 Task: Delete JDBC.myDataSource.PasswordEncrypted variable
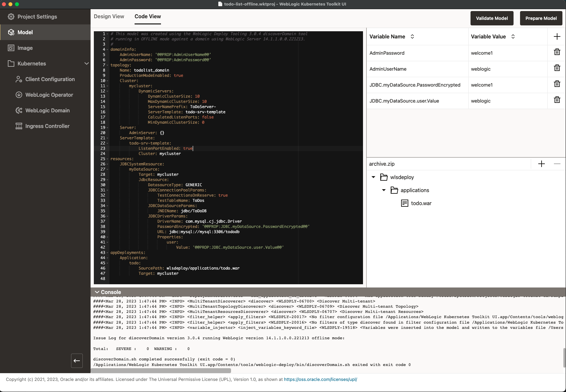click(x=557, y=84)
